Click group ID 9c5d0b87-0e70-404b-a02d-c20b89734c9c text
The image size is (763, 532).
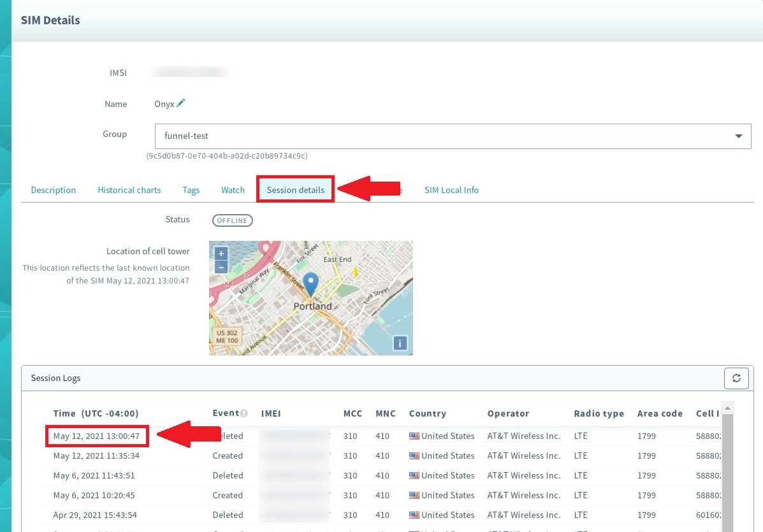[x=227, y=155]
